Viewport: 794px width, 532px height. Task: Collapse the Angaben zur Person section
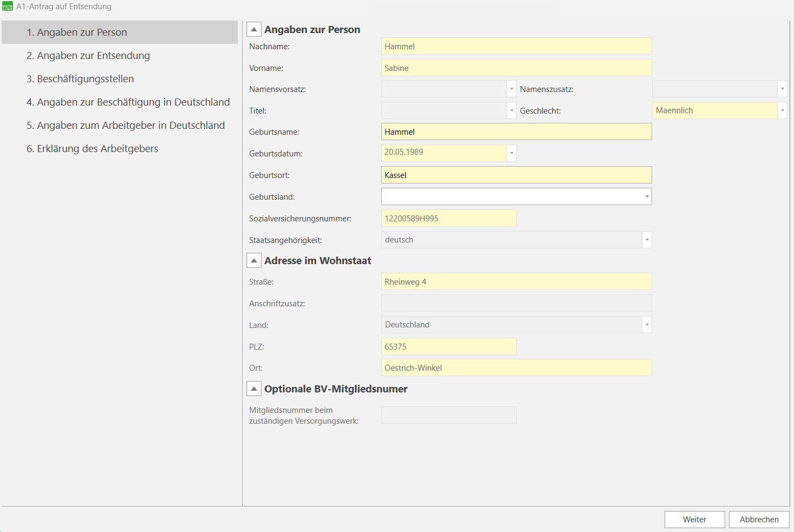(x=254, y=30)
